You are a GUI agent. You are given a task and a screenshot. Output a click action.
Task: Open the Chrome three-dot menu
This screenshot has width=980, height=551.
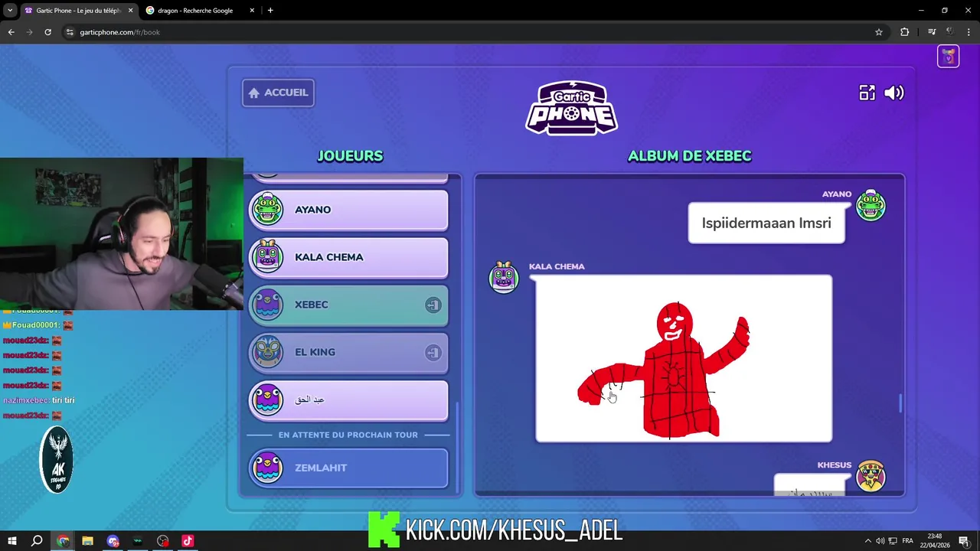(x=969, y=32)
